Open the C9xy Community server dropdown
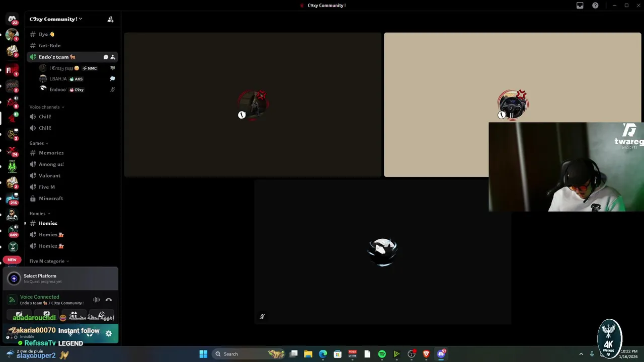 point(56,19)
